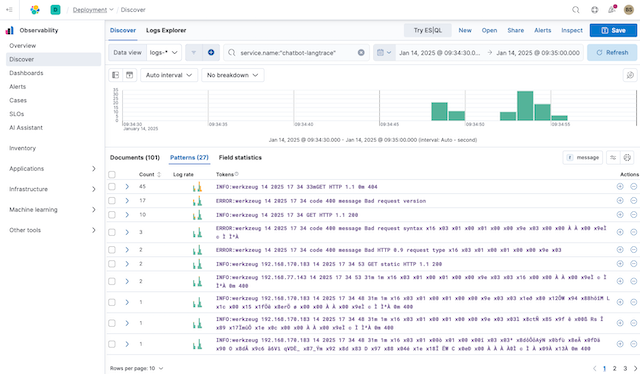Open Dashboards in sidebar

pos(26,73)
